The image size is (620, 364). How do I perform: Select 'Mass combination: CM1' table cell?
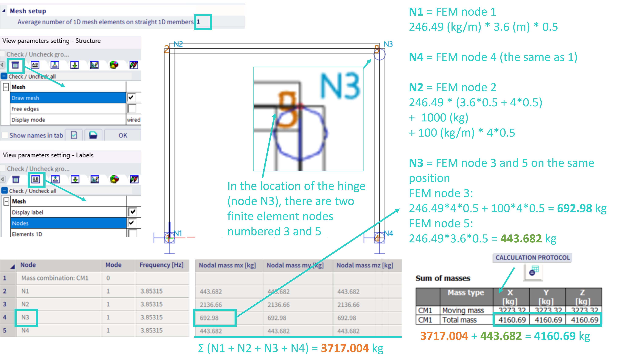(59, 278)
